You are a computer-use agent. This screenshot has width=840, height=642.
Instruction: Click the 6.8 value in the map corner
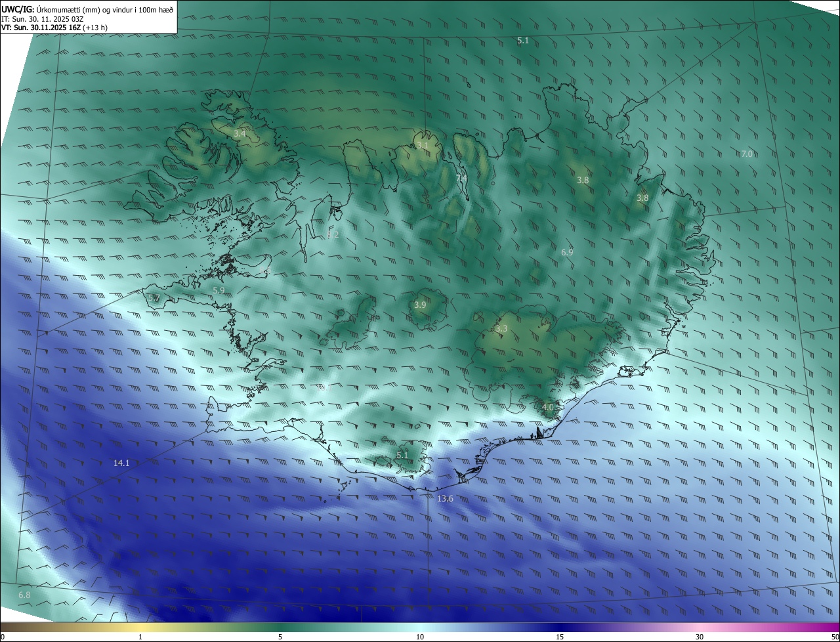[x=24, y=595]
